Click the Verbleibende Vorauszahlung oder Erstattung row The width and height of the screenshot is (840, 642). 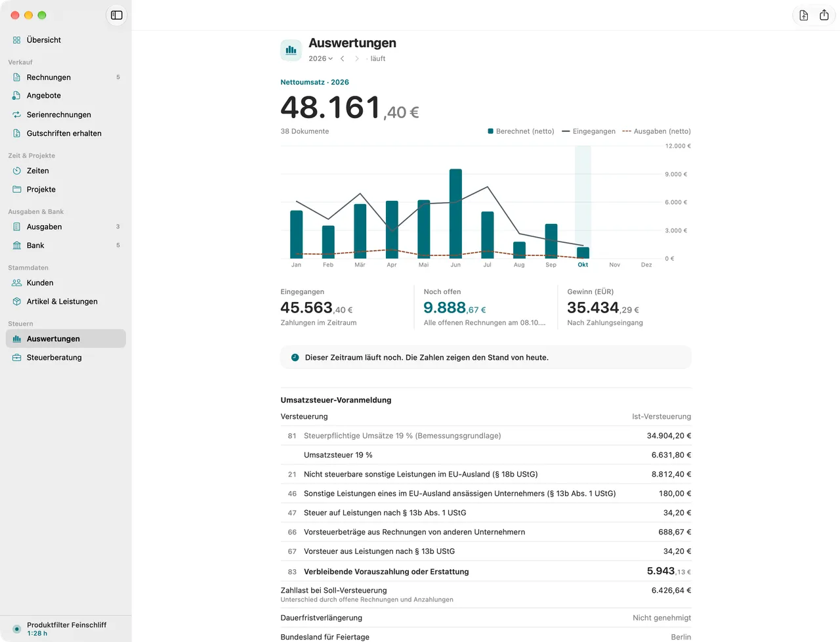coord(486,572)
